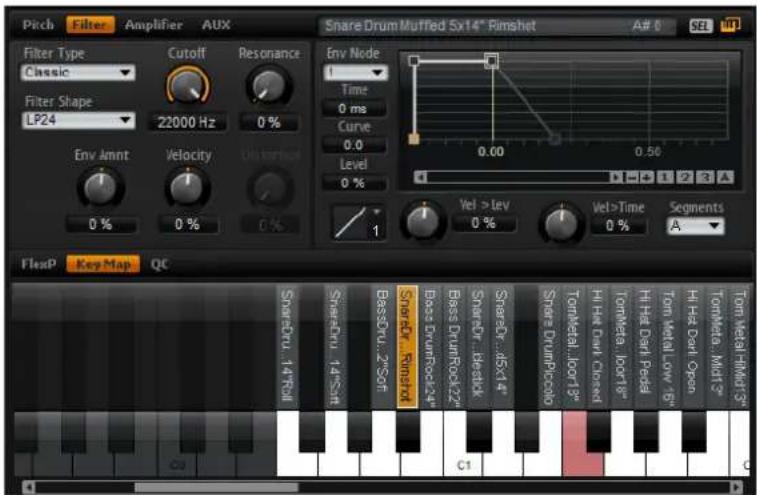
Task: Click the envelope scrollbar right arrow
Action: (x=616, y=177)
